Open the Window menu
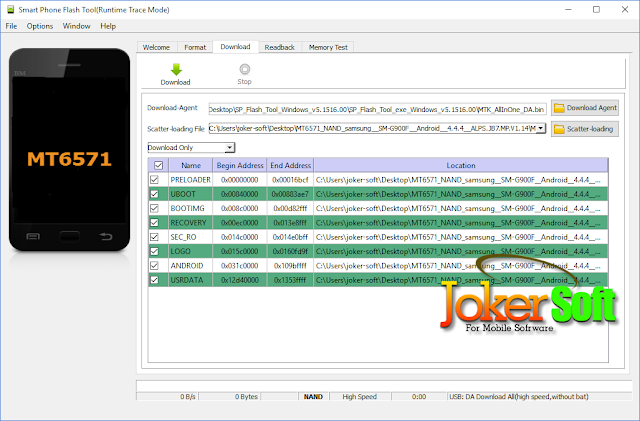Screen dimensions: 640x421 [x=76, y=26]
